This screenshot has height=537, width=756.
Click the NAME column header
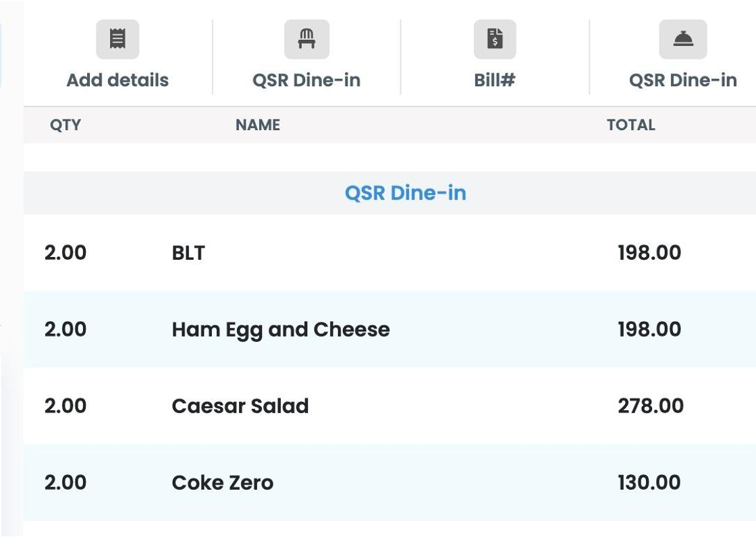(x=258, y=125)
